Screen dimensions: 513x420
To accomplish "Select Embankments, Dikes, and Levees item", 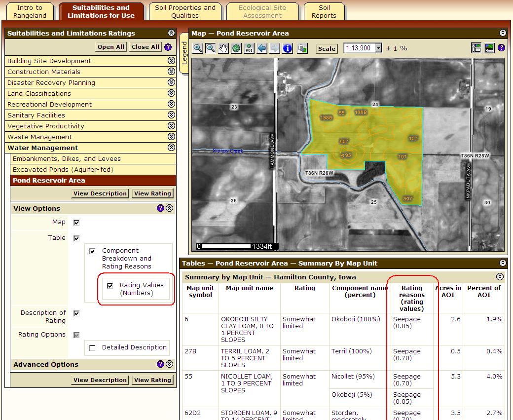I will tap(93, 159).
